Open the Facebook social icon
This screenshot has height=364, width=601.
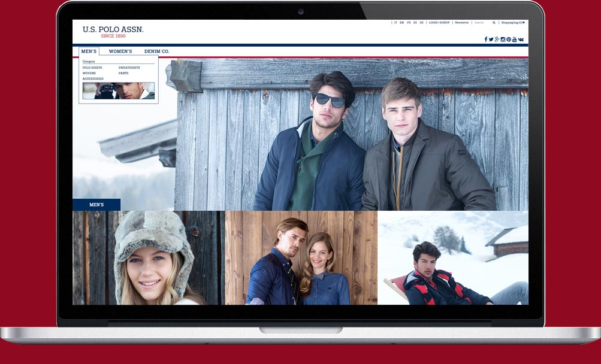pyautogui.click(x=486, y=40)
